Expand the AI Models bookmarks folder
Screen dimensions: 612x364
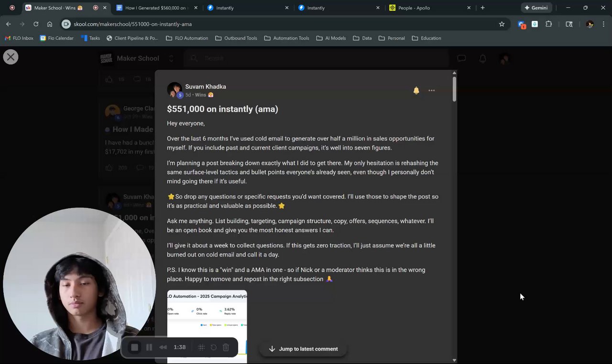coord(331,38)
